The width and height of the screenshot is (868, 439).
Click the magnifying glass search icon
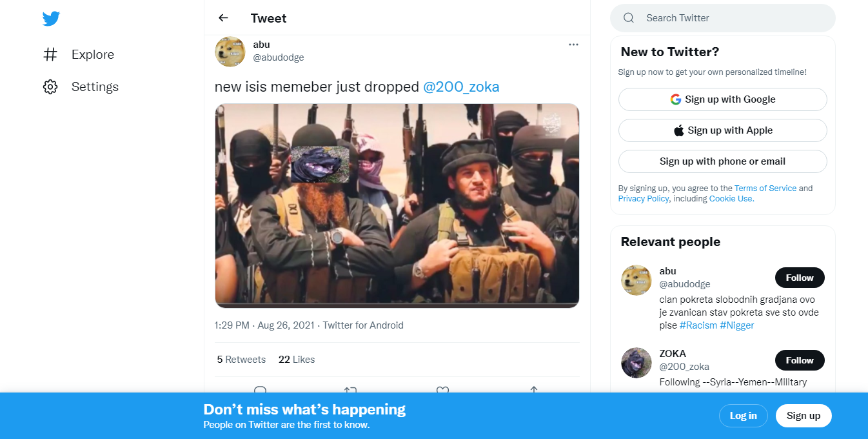[629, 18]
